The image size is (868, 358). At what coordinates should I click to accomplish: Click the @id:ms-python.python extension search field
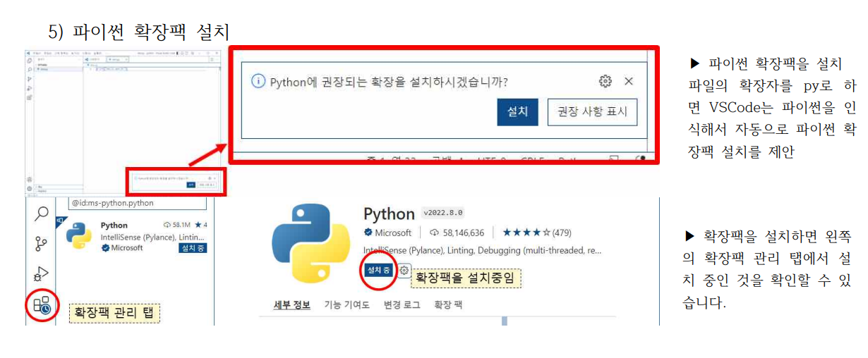[137, 203]
